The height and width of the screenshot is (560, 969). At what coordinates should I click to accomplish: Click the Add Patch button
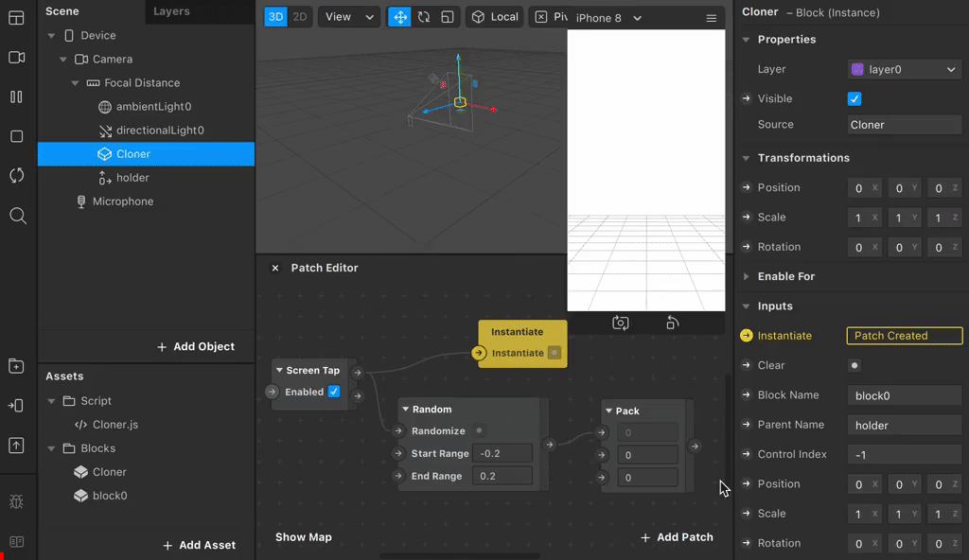click(676, 537)
